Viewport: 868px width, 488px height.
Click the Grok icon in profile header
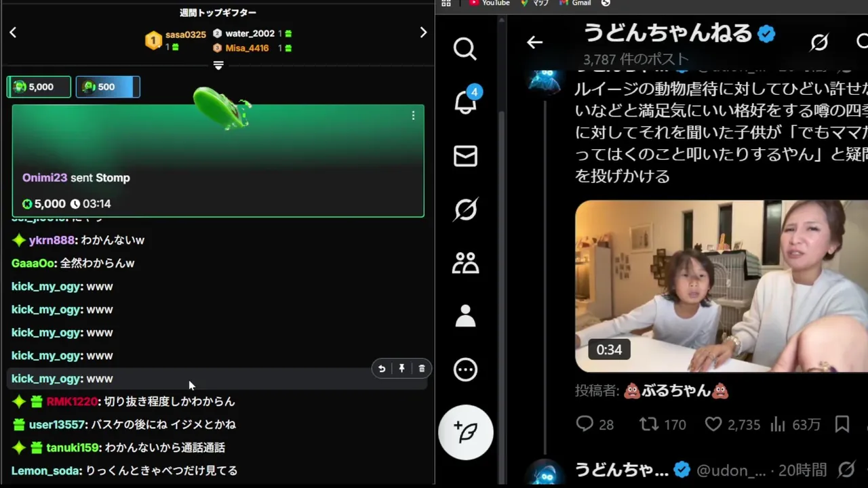click(819, 43)
